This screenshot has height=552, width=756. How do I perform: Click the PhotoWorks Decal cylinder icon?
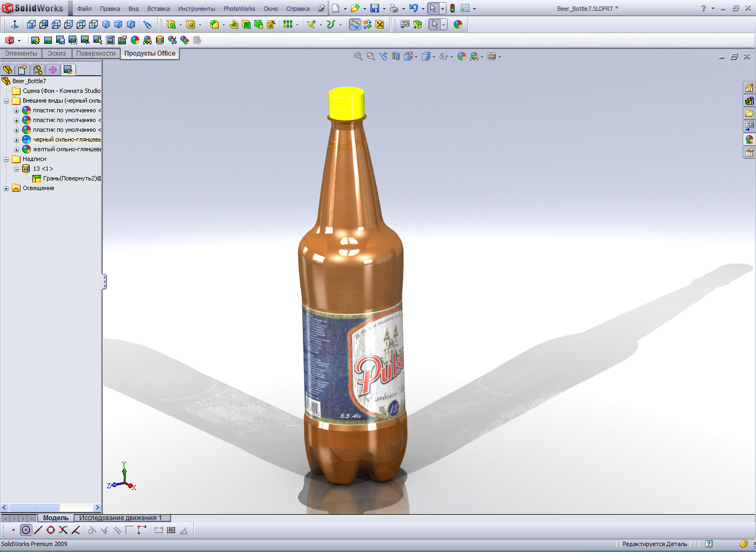[160, 40]
